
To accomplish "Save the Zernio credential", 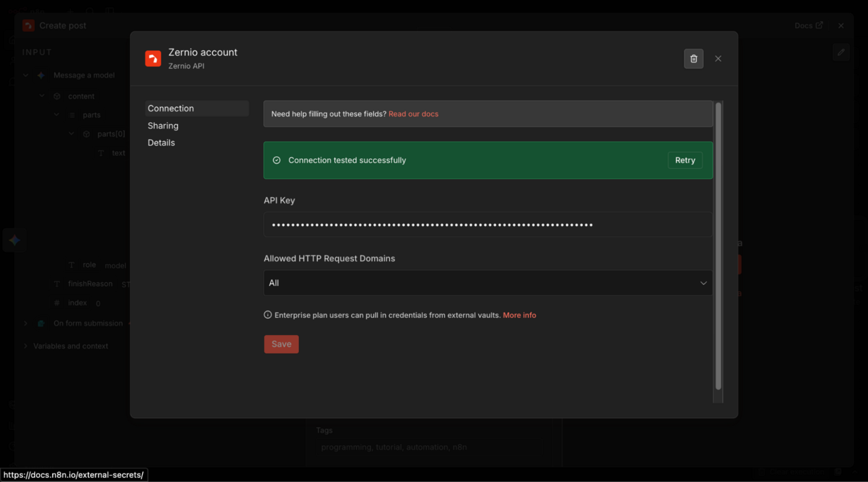I will (281, 344).
